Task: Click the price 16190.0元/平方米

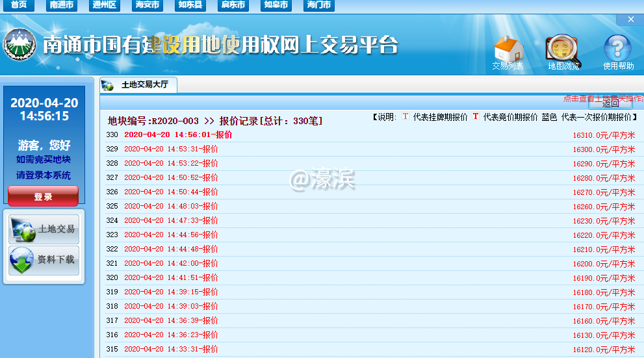Action: pos(604,278)
